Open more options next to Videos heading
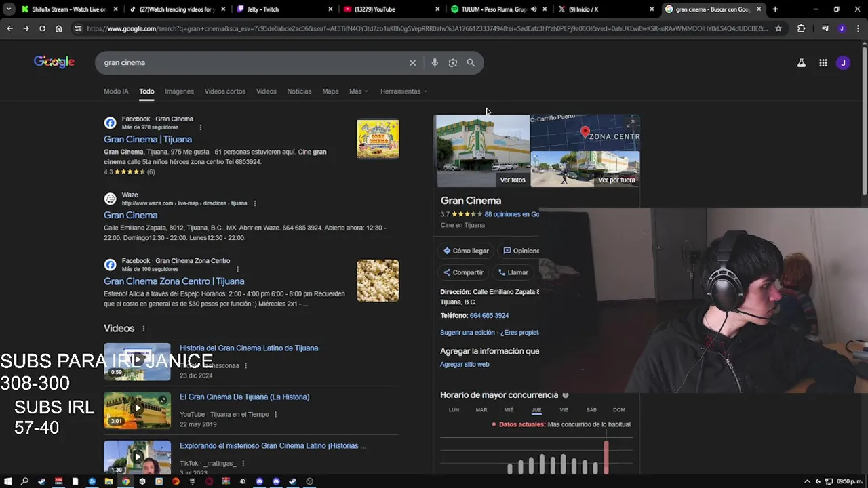This screenshot has width=868, height=488. 143,329
